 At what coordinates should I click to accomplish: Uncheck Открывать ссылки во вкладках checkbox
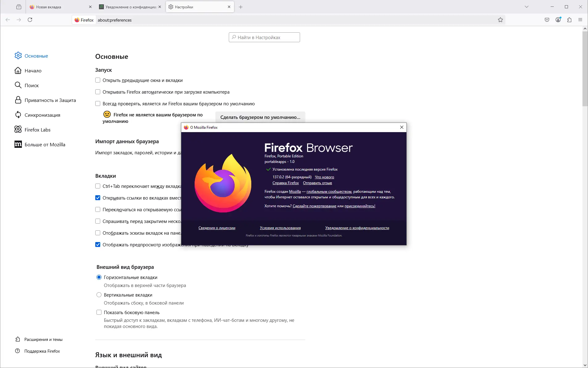[98, 198]
